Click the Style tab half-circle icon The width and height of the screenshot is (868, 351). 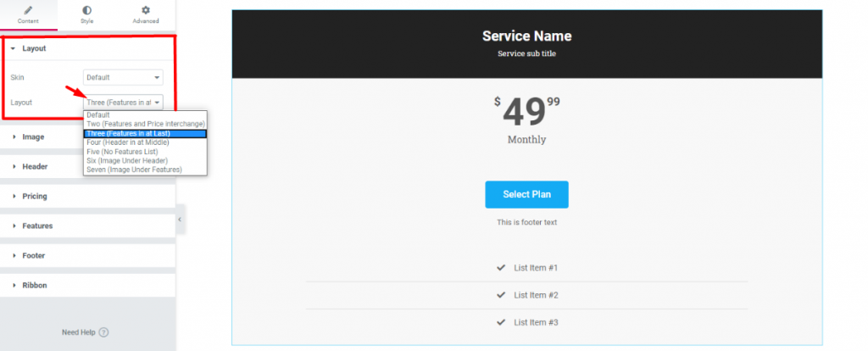[x=86, y=9]
